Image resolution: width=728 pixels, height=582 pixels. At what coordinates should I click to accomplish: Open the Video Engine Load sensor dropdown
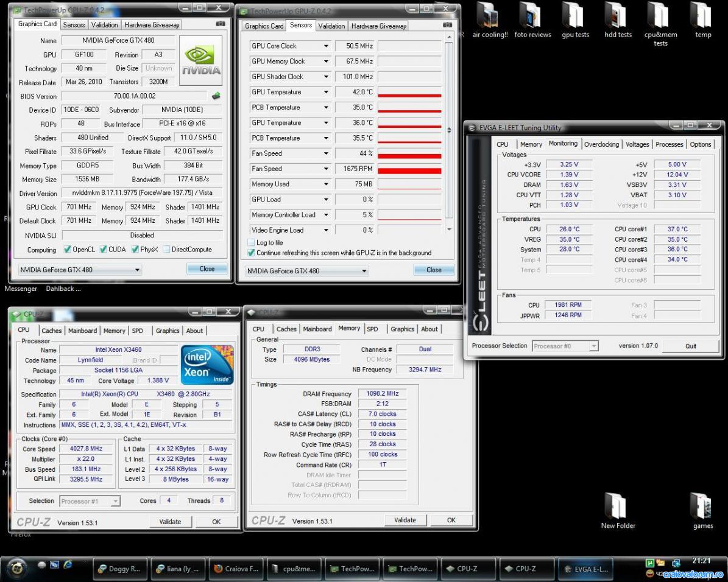point(326,230)
